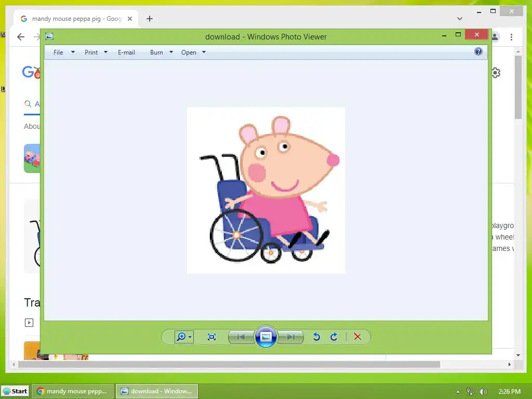Click the video play icon in Chrome page
The height and width of the screenshot is (399, 532).
point(29,322)
